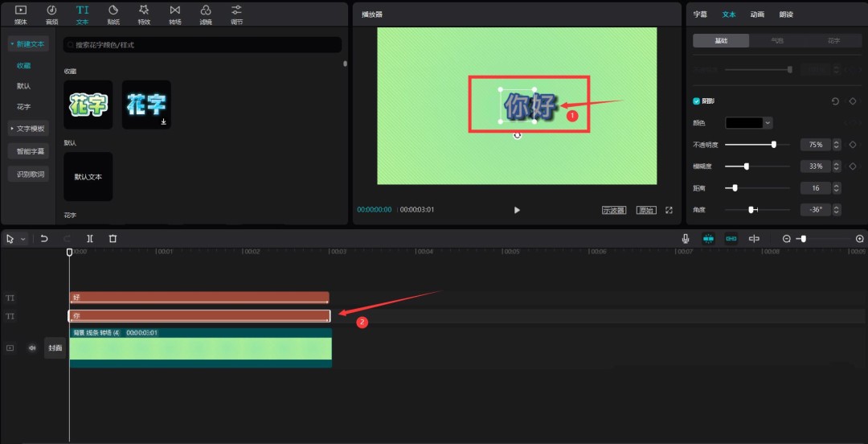Collapse the 新建文本 (New Text) section

[x=28, y=44]
